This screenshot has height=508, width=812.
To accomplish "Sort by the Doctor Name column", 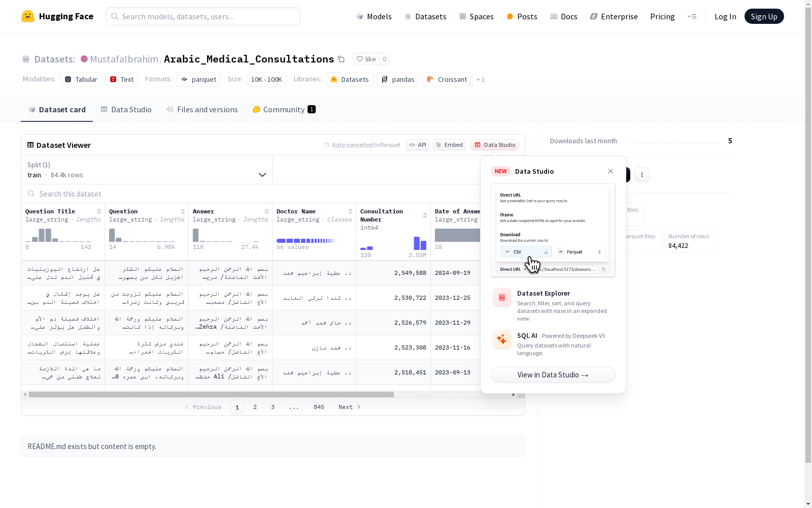I will pyautogui.click(x=350, y=211).
